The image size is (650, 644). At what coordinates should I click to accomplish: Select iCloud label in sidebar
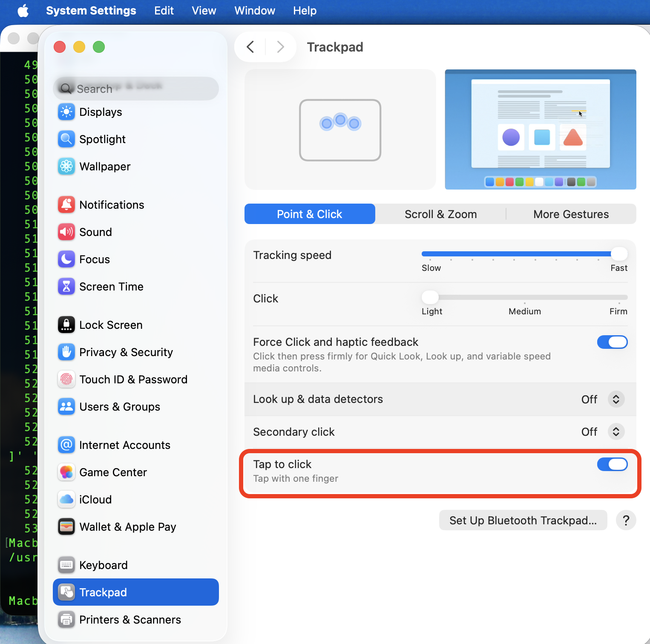[96, 500]
